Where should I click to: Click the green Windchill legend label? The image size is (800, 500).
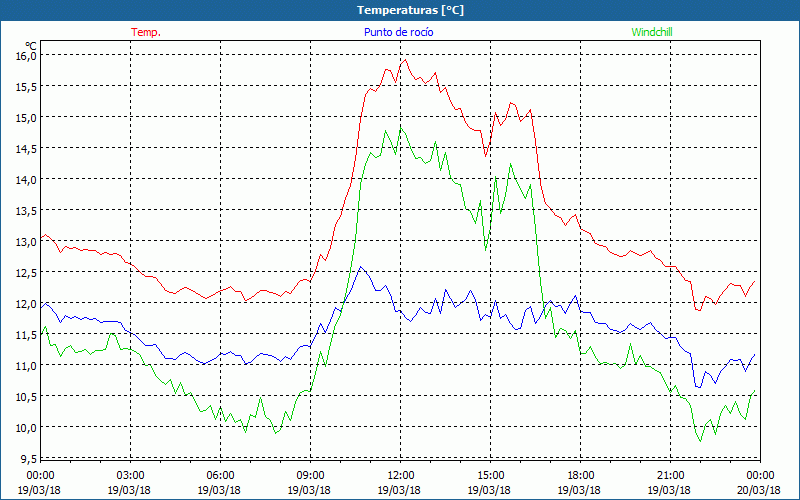652,32
